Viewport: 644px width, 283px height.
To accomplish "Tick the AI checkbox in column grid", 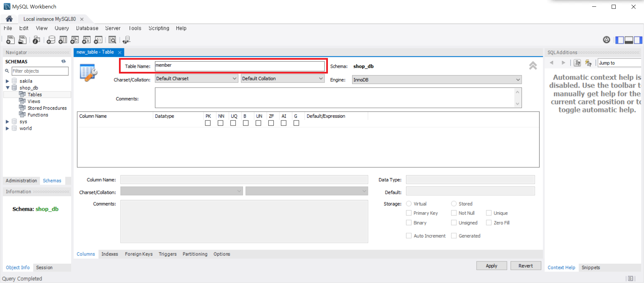I will [284, 123].
